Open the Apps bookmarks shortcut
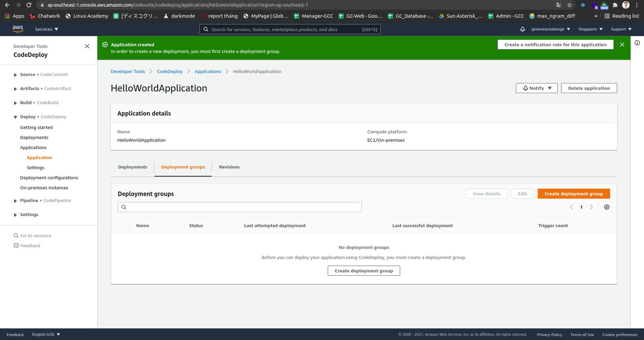Viewport: 644px width, 340px height. [x=14, y=16]
